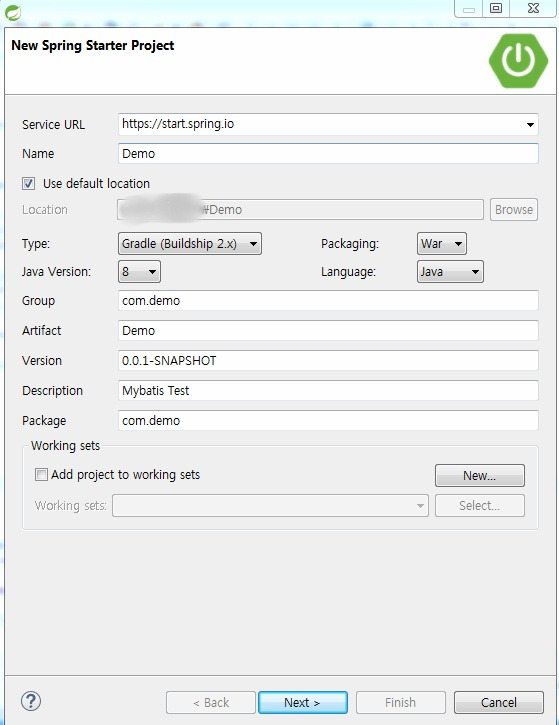Image resolution: width=559 pixels, height=725 pixels.
Task: Click the Description field Mybatis Test
Action: click(x=328, y=391)
